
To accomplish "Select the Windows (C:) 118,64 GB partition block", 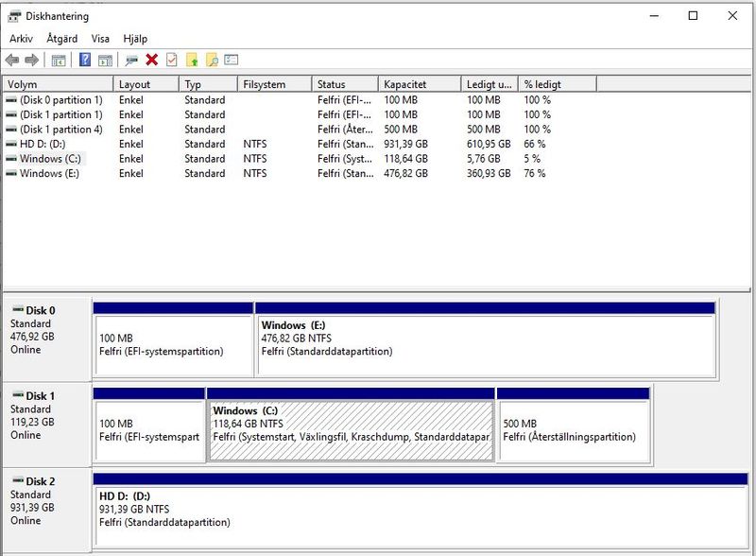I will coord(351,425).
